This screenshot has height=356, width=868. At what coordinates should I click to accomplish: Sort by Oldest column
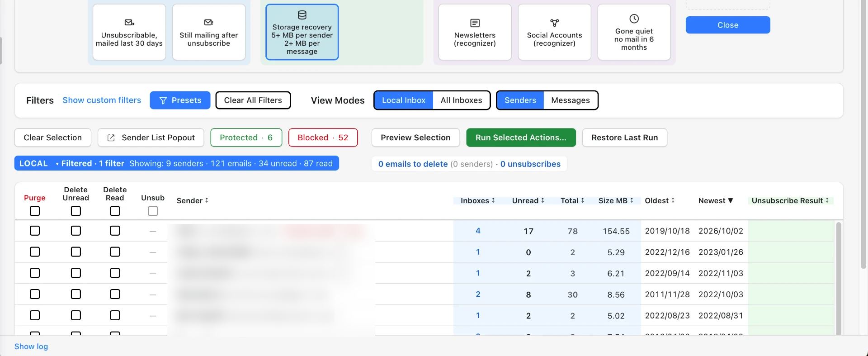(x=660, y=200)
